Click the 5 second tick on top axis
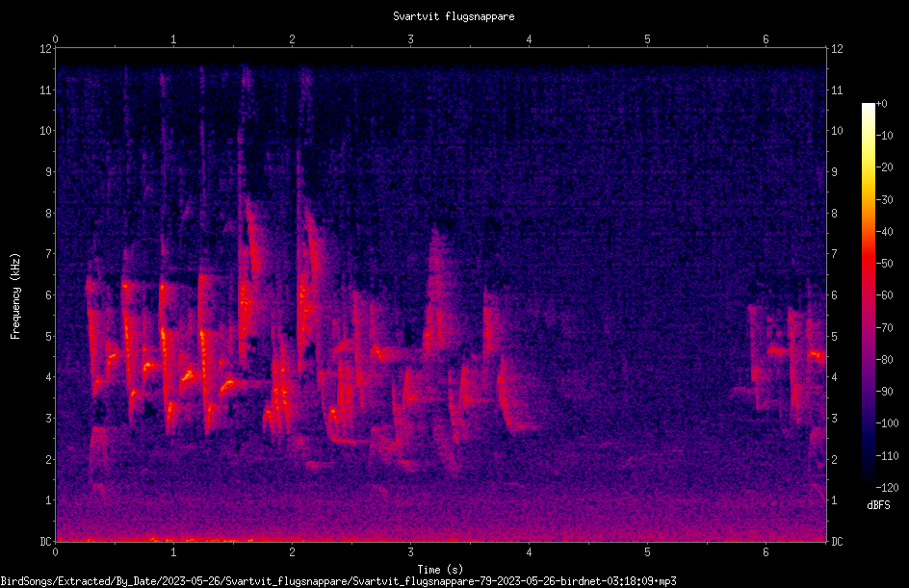Screen dimensions: 909x588 (647, 39)
